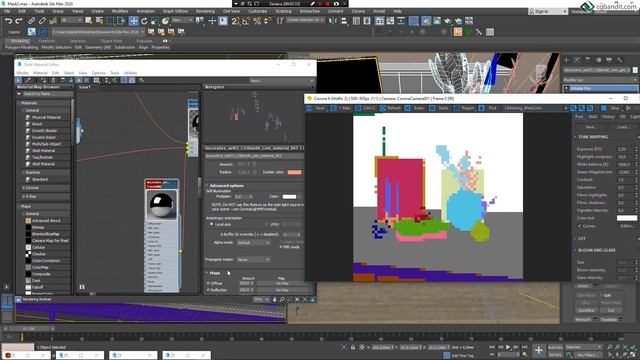Toggle the Reflection map checkbox
The height and width of the screenshot is (360, 640).
(x=208, y=290)
